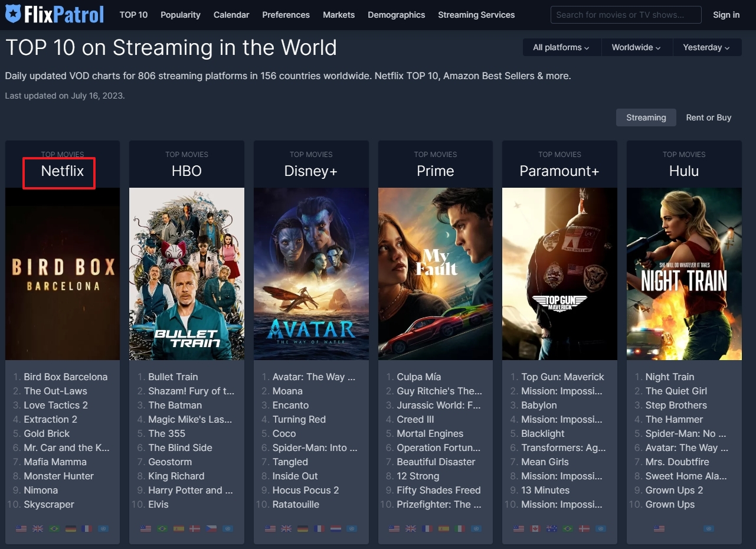Select Brazil flag under Netflix list
The width and height of the screenshot is (756, 549).
tap(54, 528)
